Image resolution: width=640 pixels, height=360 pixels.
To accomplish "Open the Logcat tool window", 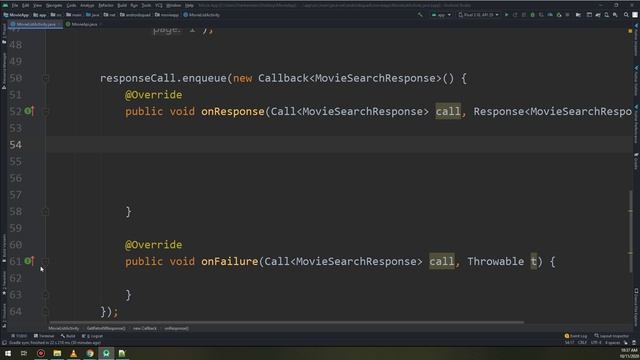I will 92,336.
